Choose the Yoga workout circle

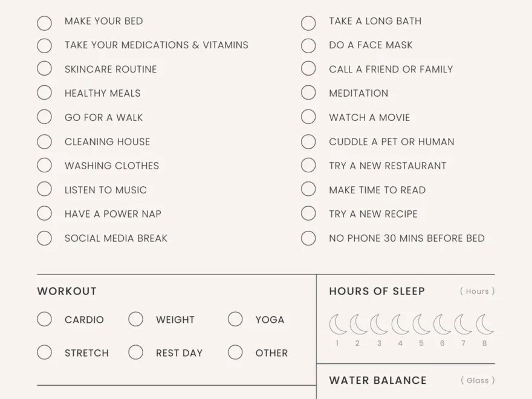[x=235, y=319]
